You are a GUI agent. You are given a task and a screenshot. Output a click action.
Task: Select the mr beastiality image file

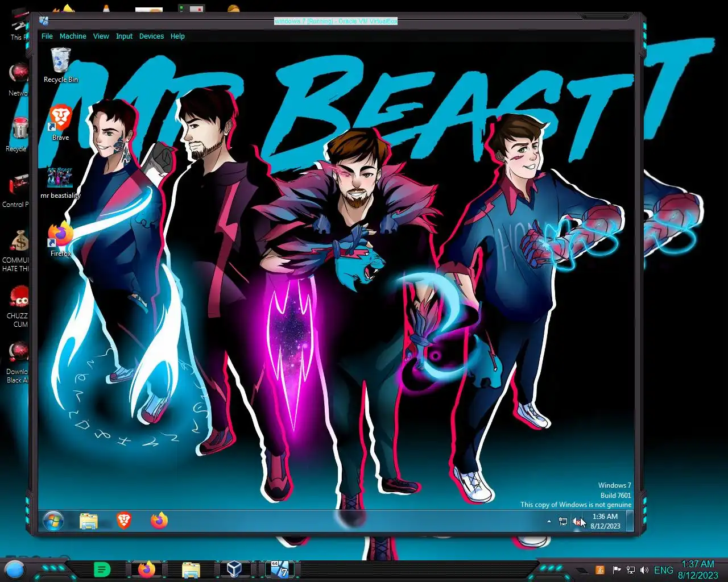60,182
